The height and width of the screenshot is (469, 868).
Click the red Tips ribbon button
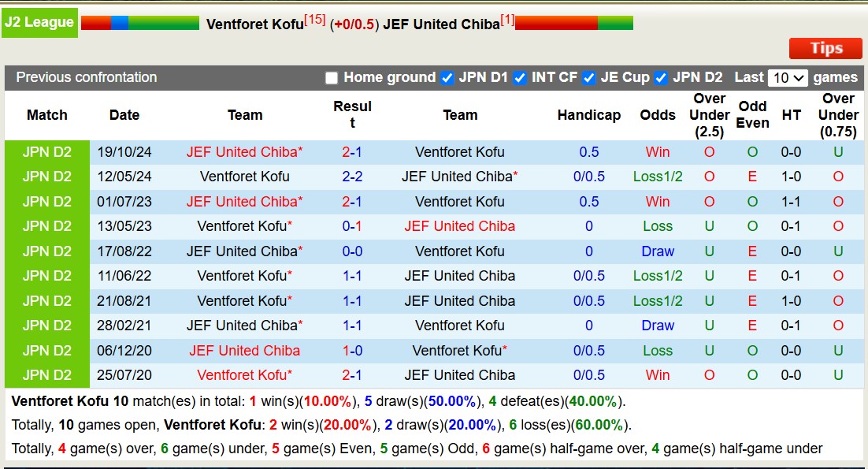(x=825, y=48)
